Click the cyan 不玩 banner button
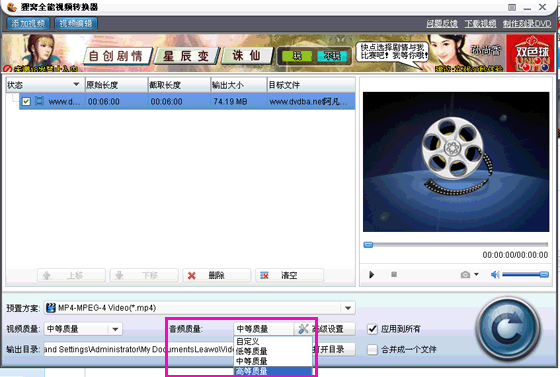The width and height of the screenshot is (560, 377). (332, 56)
